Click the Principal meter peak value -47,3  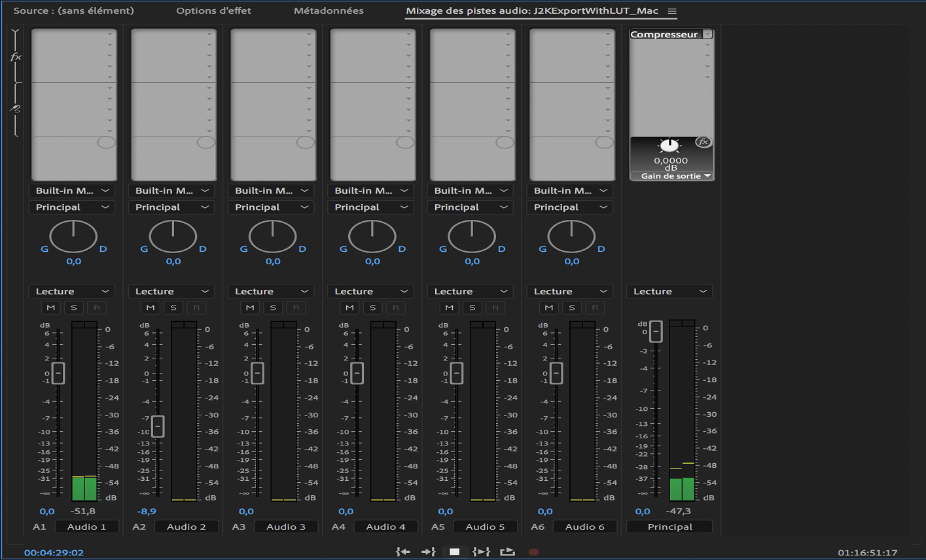click(x=679, y=511)
